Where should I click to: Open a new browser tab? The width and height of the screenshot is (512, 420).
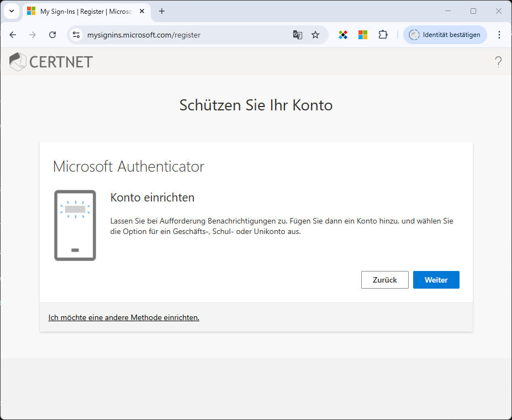click(x=162, y=11)
